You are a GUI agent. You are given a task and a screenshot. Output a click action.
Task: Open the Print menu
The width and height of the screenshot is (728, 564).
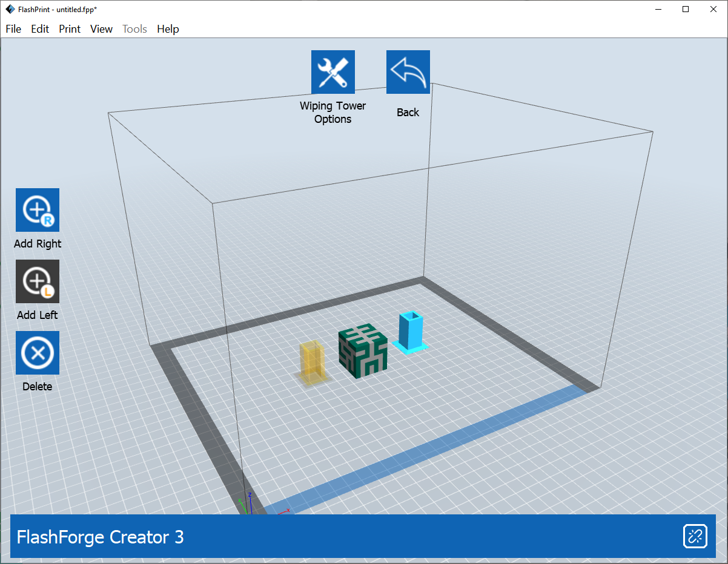point(70,29)
